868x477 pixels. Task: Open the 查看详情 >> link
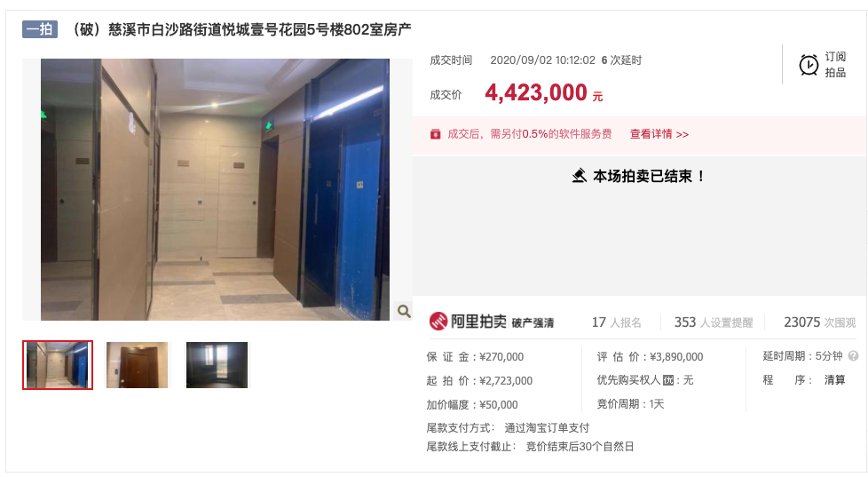[659, 134]
